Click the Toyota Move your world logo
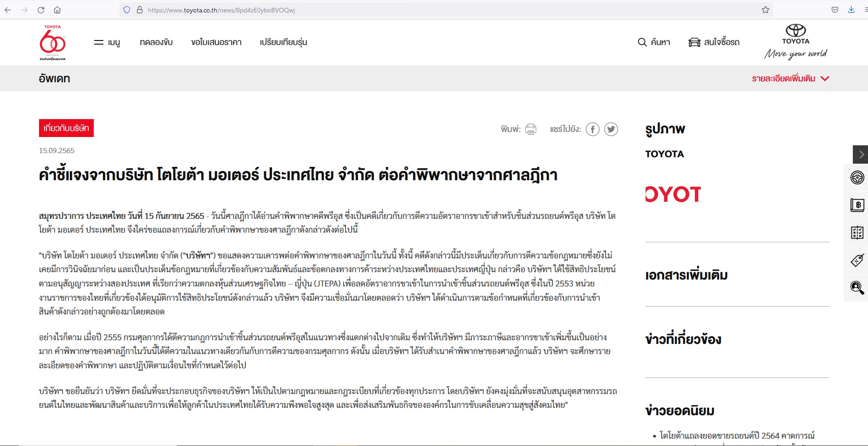This screenshot has height=446, width=868. [796, 42]
